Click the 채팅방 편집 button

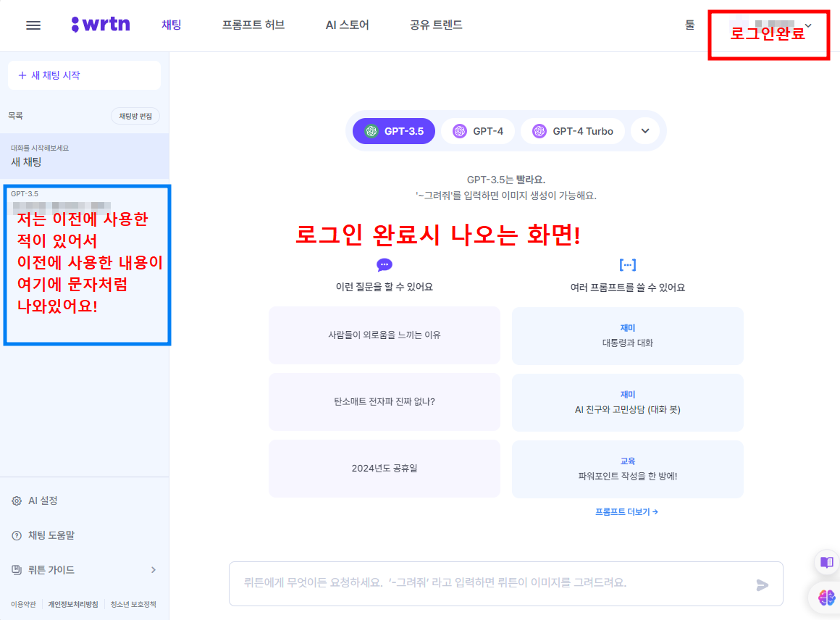coord(135,117)
